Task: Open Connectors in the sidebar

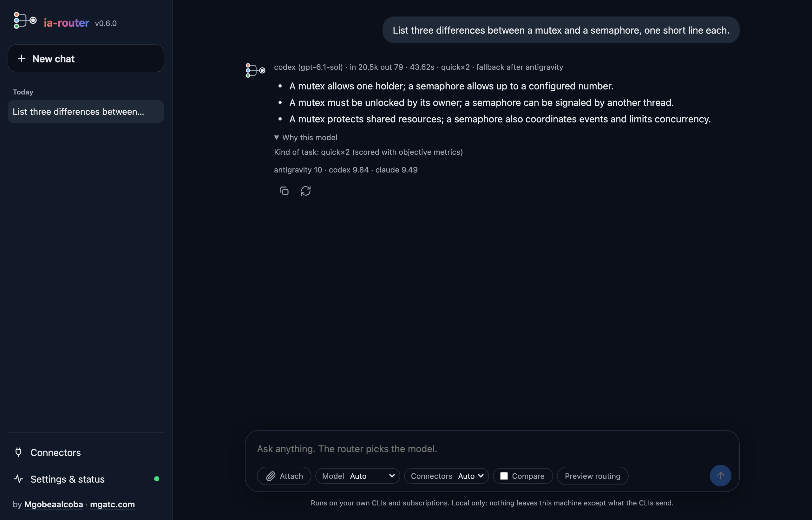Action: coord(86,452)
